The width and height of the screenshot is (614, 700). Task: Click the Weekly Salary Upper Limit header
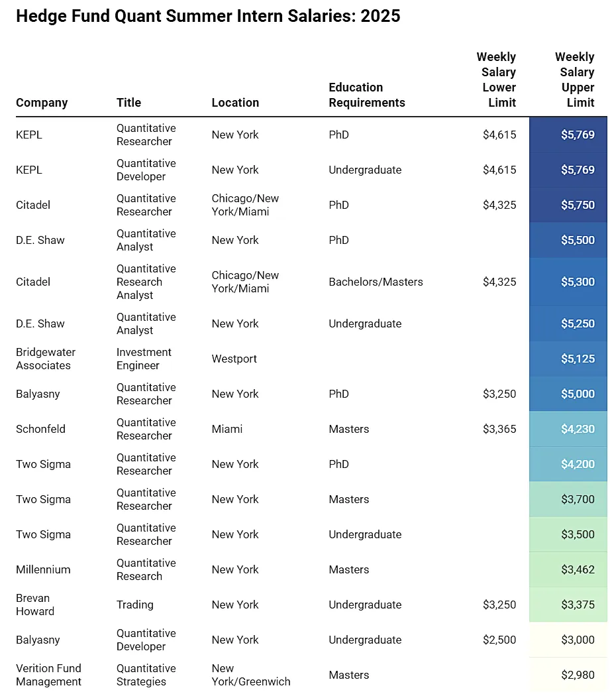pos(575,80)
